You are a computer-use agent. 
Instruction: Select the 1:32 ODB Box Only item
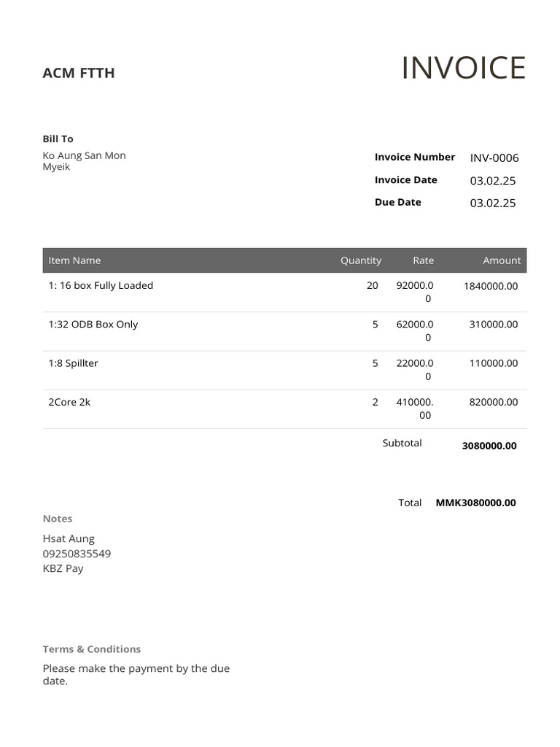[93, 325]
